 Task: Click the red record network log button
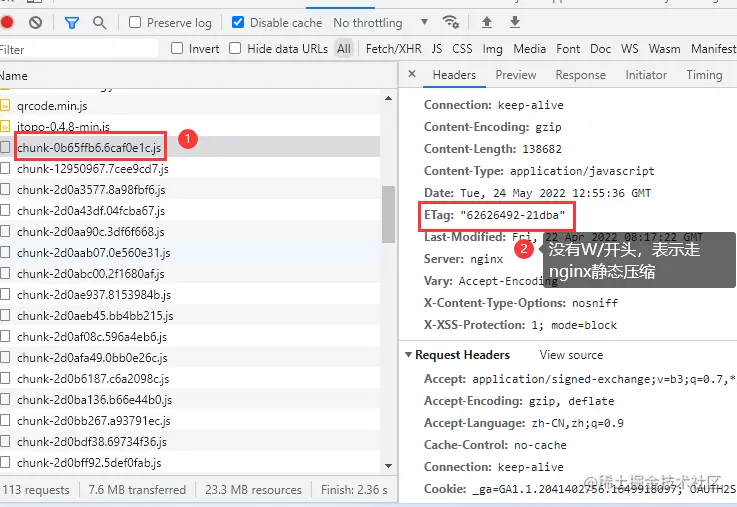(x=7, y=22)
